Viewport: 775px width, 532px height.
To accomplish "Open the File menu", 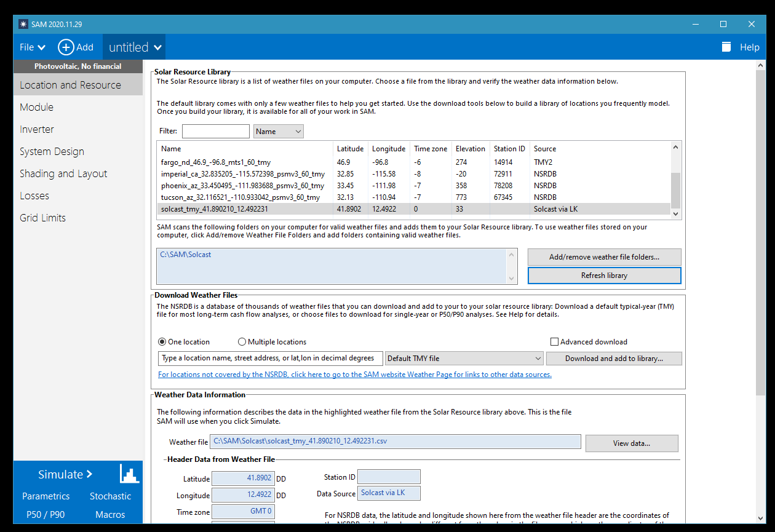I will click(33, 47).
